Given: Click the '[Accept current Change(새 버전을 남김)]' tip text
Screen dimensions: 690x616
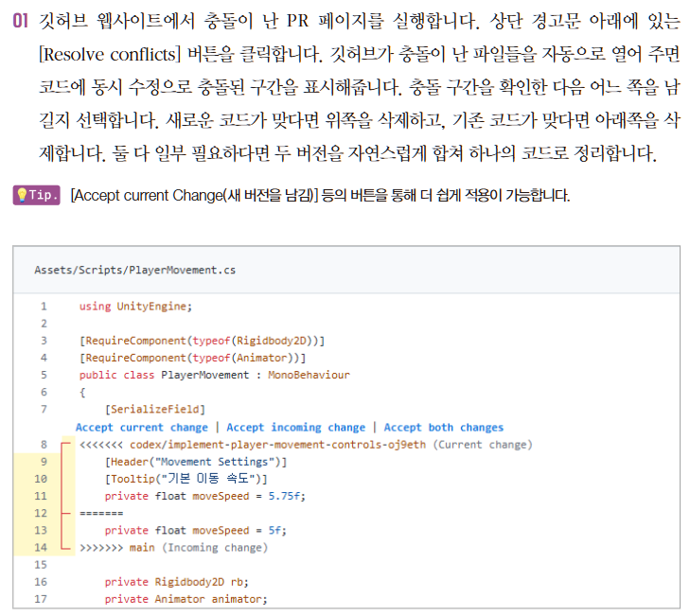Looking at the screenshot, I should click(x=194, y=195).
